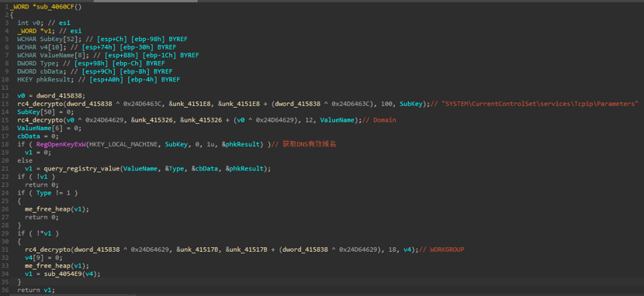Open the RegOpenKeyExW function call
The image size is (644, 296).
62,144
